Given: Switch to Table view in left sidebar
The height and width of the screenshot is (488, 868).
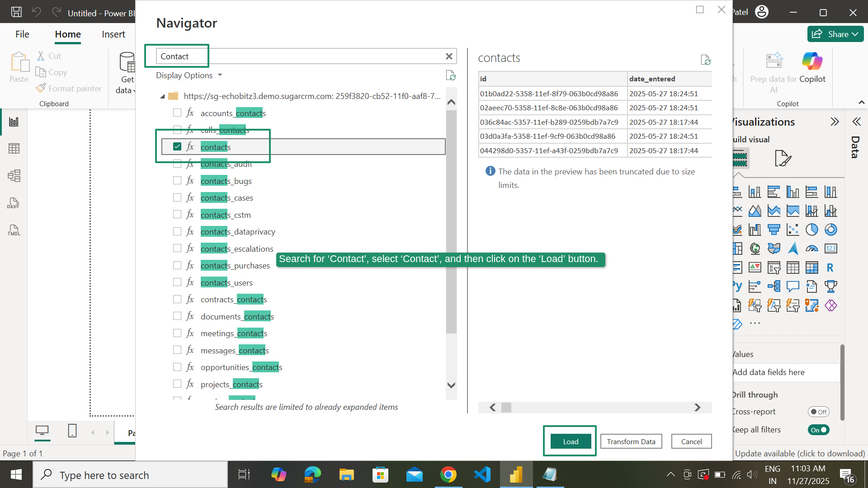Looking at the screenshot, I should click(14, 148).
